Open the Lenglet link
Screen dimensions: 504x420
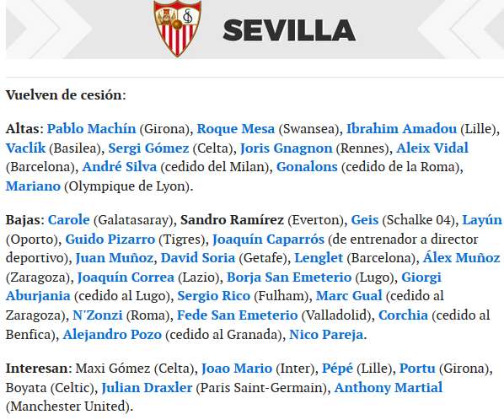319,257
